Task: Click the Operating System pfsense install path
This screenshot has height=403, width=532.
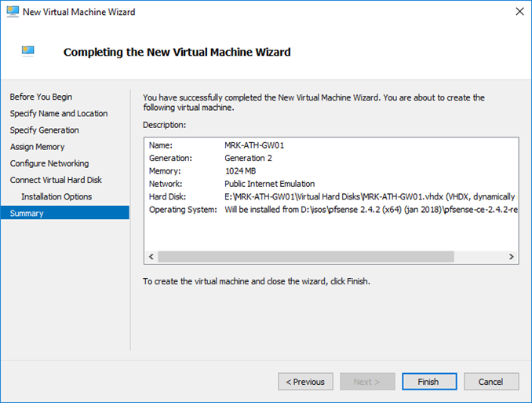Action: [371, 210]
